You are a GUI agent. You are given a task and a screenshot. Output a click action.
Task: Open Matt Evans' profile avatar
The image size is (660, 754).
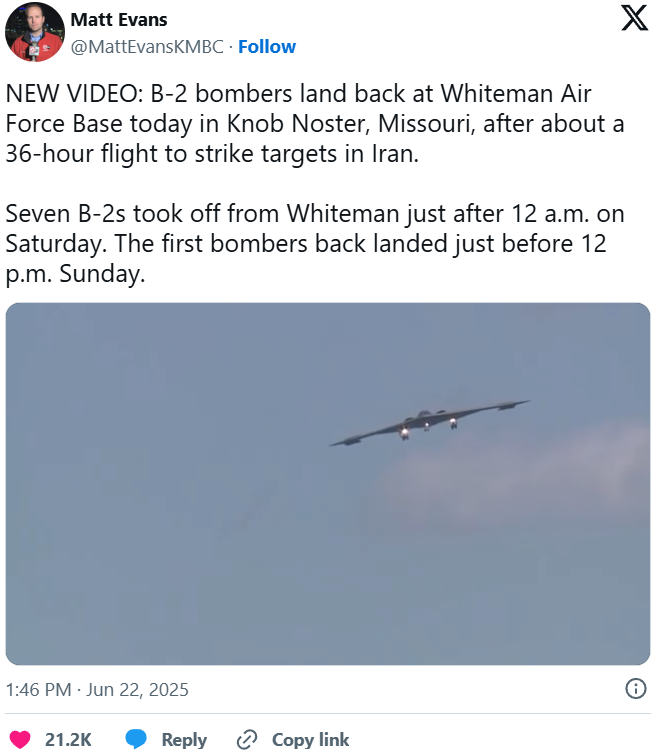pyautogui.click(x=35, y=32)
